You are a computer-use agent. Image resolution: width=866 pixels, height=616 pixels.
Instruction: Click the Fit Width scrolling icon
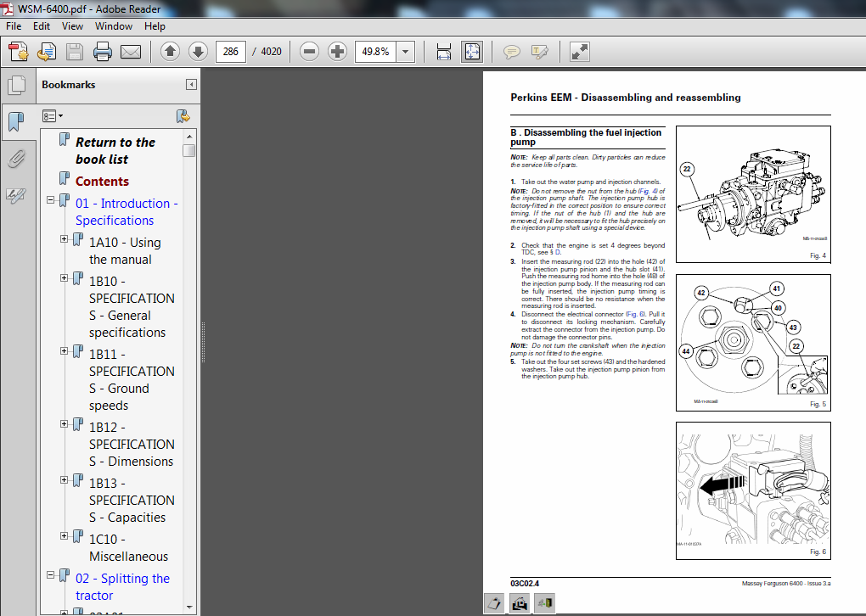tap(444, 52)
